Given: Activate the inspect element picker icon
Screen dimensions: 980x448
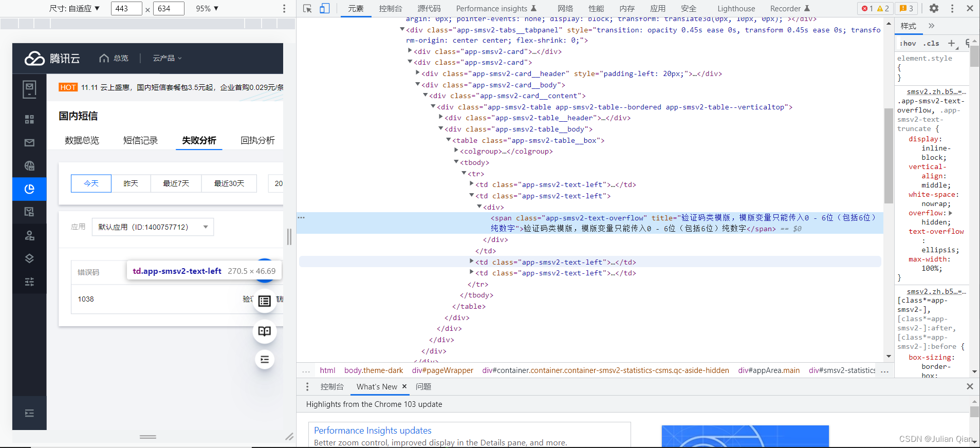Looking at the screenshot, I should point(308,8).
